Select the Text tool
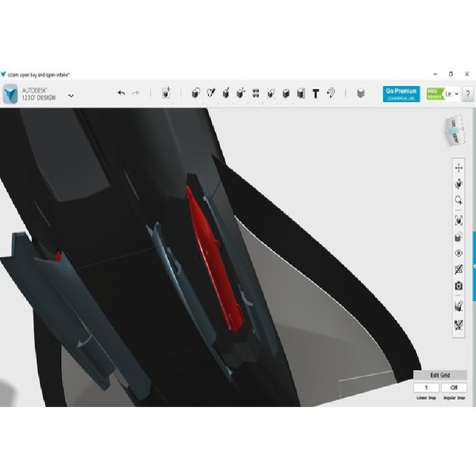 [x=316, y=93]
